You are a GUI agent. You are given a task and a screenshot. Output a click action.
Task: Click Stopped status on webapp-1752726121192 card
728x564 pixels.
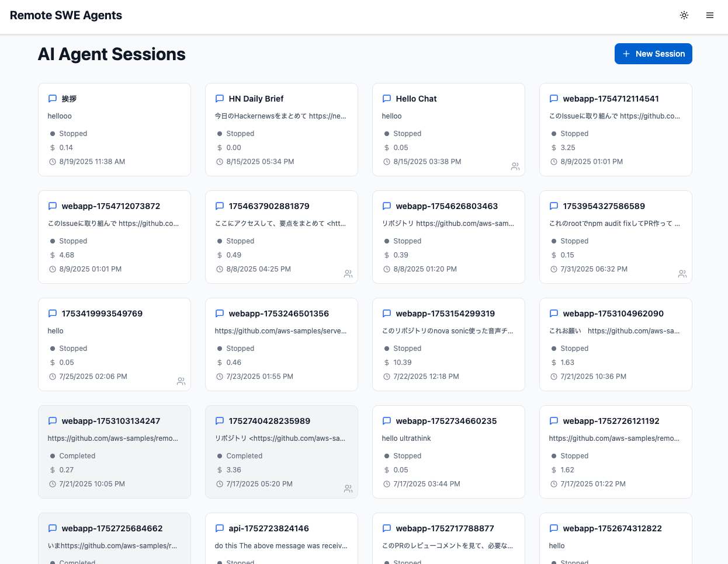[574, 456]
